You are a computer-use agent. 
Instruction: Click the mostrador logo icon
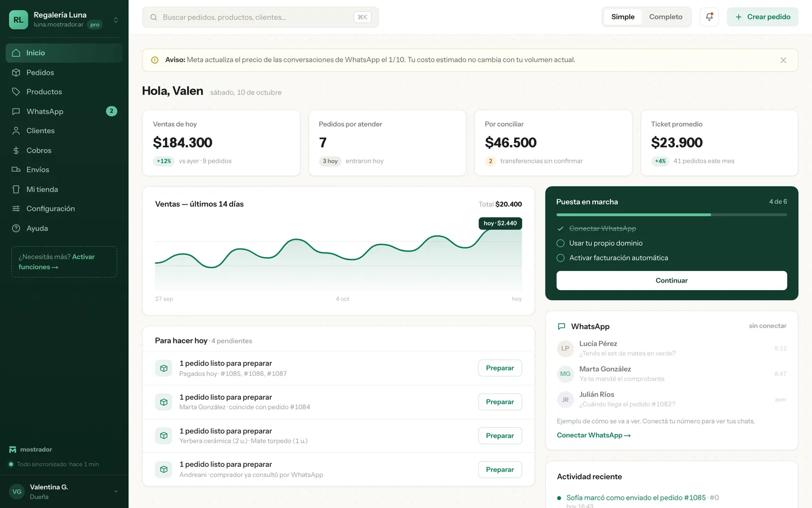coord(13,450)
